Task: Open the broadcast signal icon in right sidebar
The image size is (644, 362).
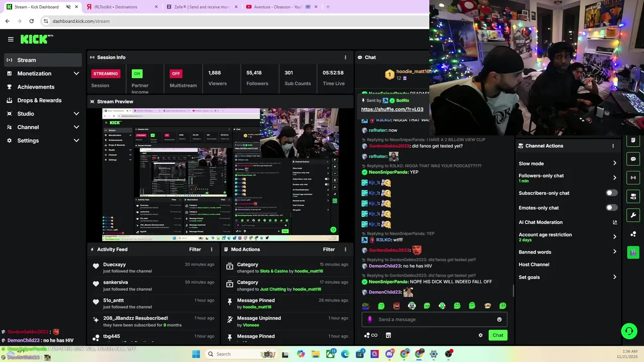Action: 633,177
